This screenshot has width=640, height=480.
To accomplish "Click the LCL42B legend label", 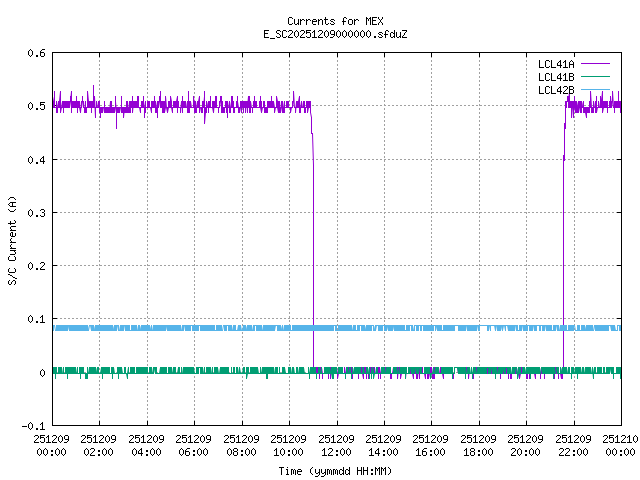I will point(555,90).
